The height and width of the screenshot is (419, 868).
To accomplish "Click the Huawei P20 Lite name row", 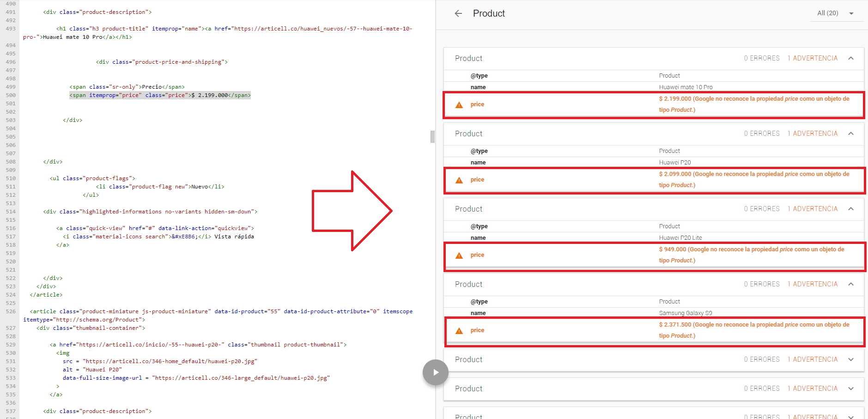I will pyautogui.click(x=653, y=237).
